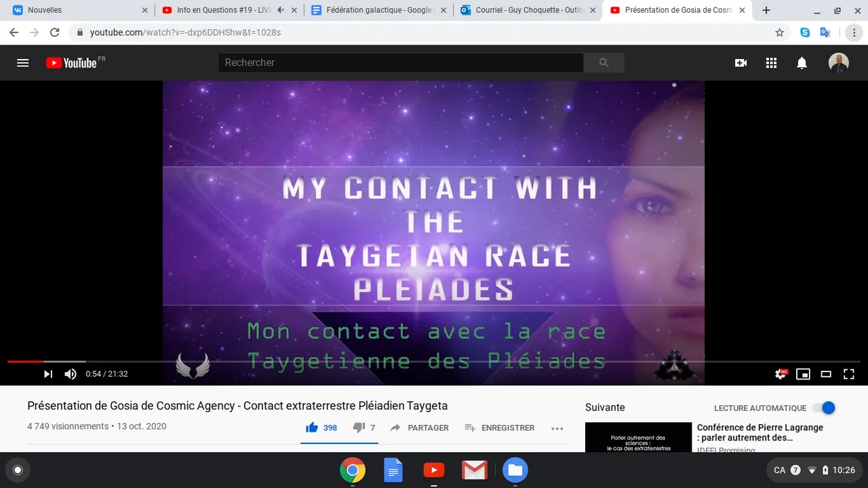Click in the Rechercher search field
Screen dimensions: 868x488
point(401,63)
